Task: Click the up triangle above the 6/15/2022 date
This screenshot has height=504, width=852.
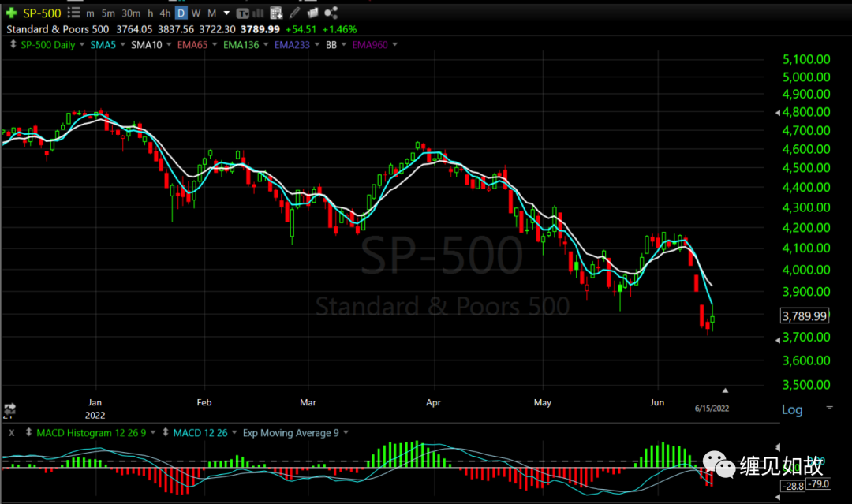Action: click(x=725, y=390)
